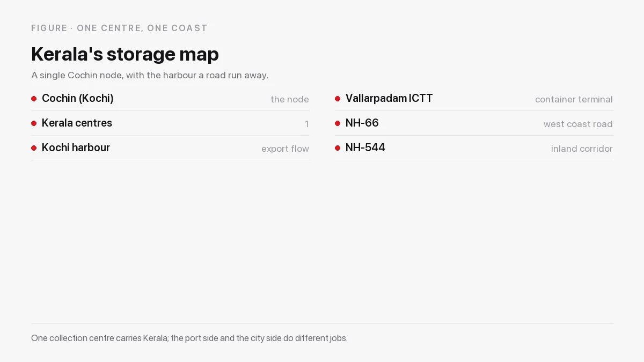Click the 'inland corridor' annotation
This screenshot has width=644, height=362.
[x=582, y=149]
